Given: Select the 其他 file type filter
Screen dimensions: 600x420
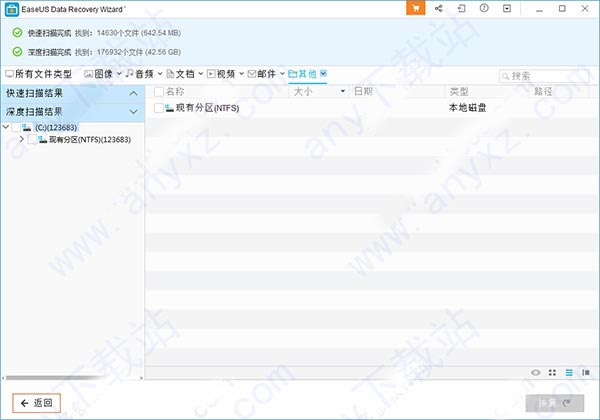Looking at the screenshot, I should pos(303,74).
